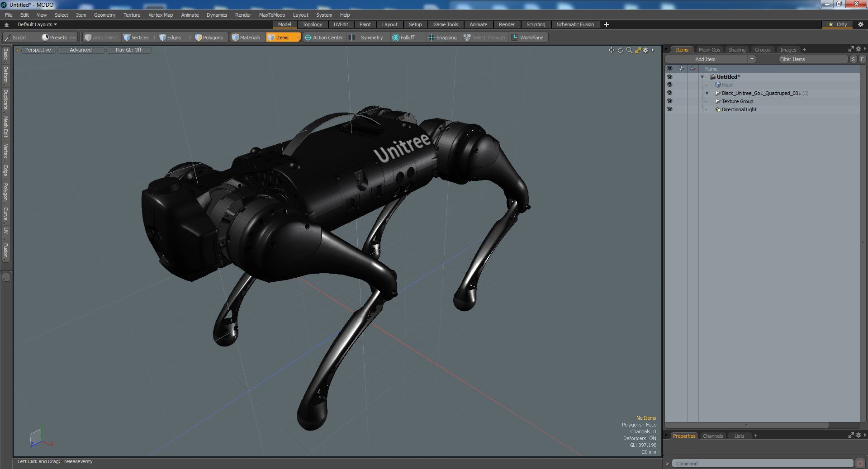Switch to the UVEdit layout tab
Image resolution: width=868 pixels, height=469 pixels.
coord(341,24)
